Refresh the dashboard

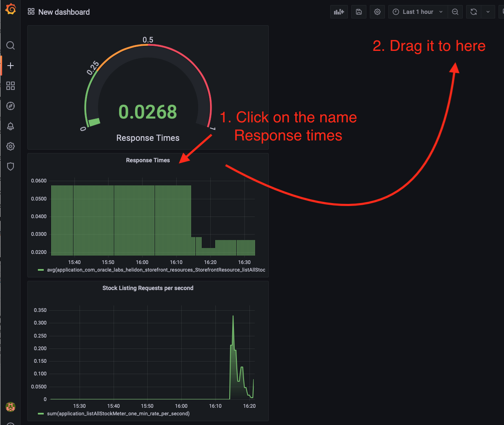coord(474,12)
